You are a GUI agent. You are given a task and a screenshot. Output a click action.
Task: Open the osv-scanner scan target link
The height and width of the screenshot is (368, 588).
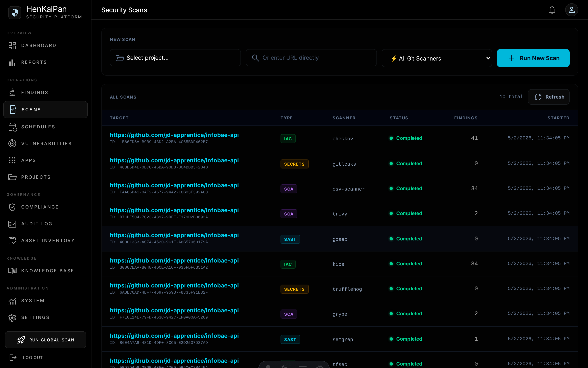click(174, 185)
